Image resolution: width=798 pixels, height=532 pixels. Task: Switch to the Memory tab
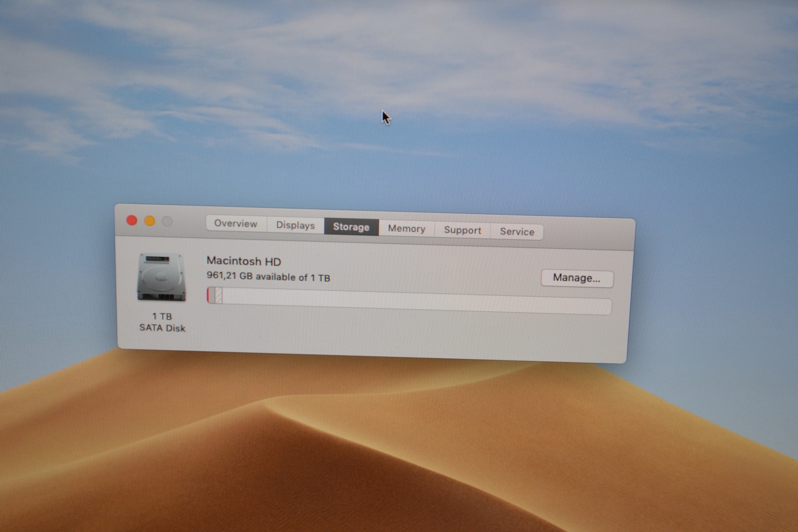[x=406, y=228]
